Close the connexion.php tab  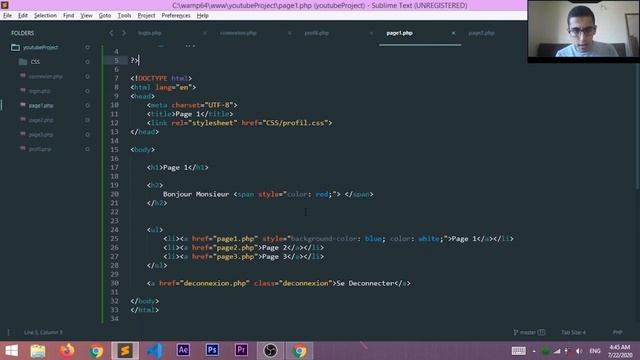click(x=289, y=33)
